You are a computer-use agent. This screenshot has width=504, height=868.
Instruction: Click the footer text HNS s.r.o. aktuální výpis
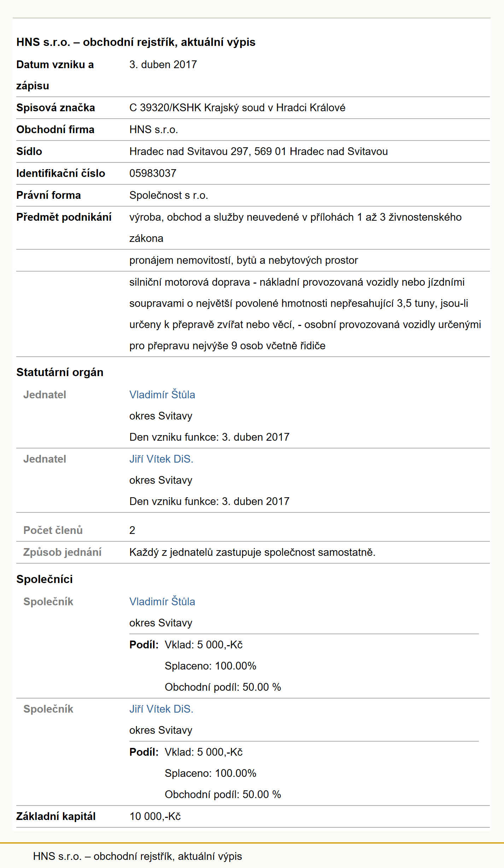pos(137,856)
